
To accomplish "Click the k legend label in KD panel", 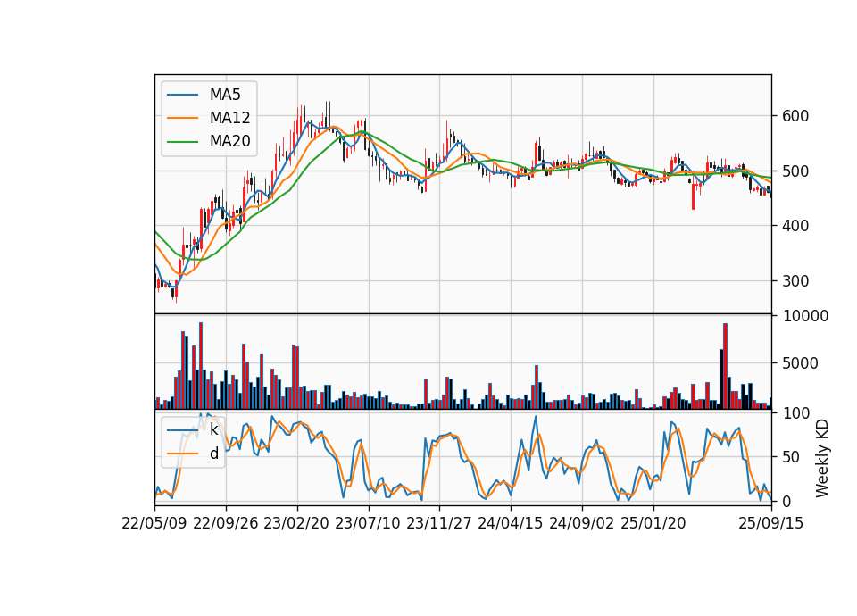I will 213,429.
